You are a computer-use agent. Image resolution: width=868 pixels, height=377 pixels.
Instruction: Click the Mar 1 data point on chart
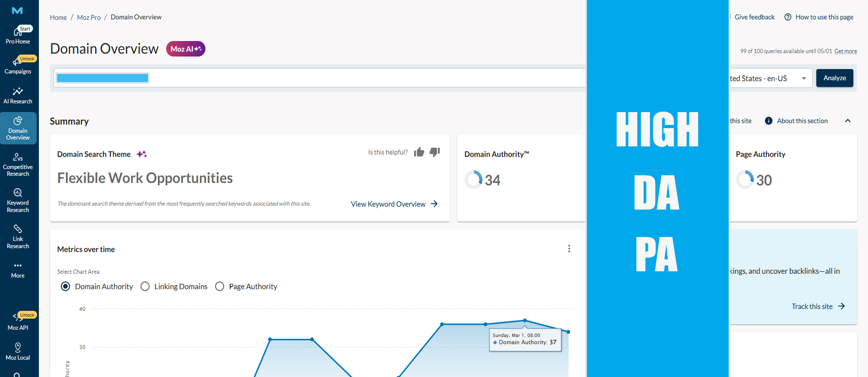tap(525, 320)
